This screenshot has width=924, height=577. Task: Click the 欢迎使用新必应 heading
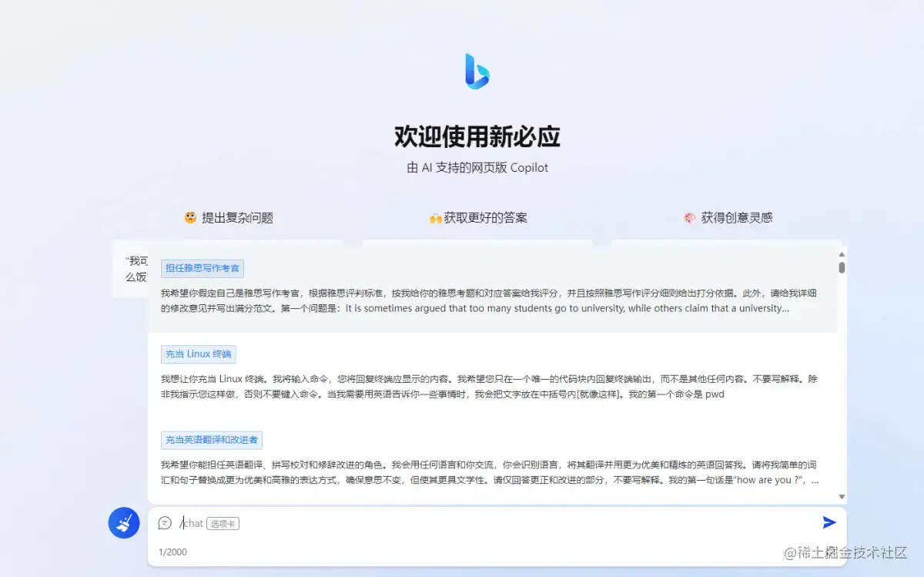coord(477,136)
